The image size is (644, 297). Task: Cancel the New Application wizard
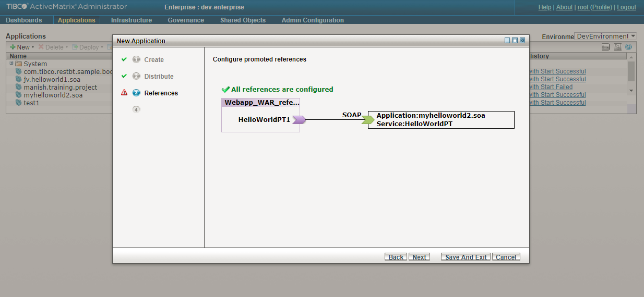point(506,257)
